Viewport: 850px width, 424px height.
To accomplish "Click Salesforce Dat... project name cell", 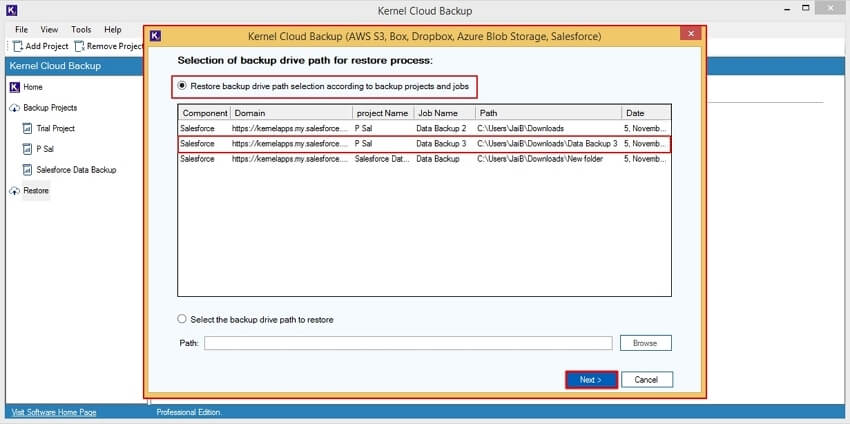I will click(382, 159).
